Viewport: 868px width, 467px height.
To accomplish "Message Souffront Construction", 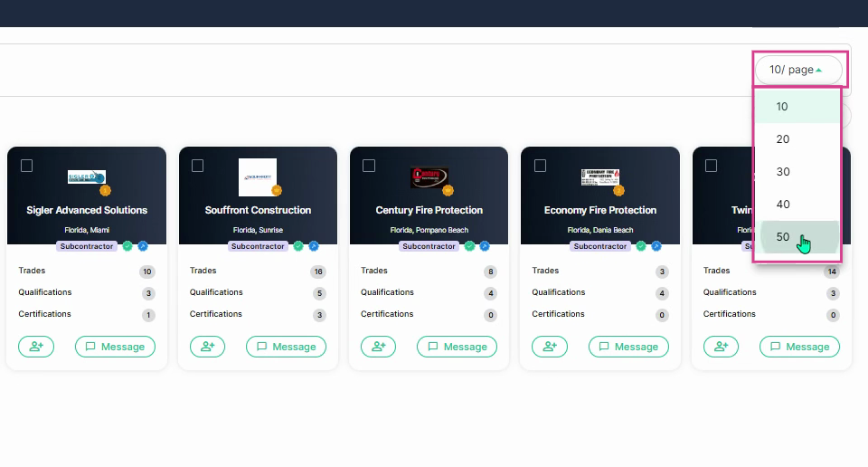I will click(287, 347).
